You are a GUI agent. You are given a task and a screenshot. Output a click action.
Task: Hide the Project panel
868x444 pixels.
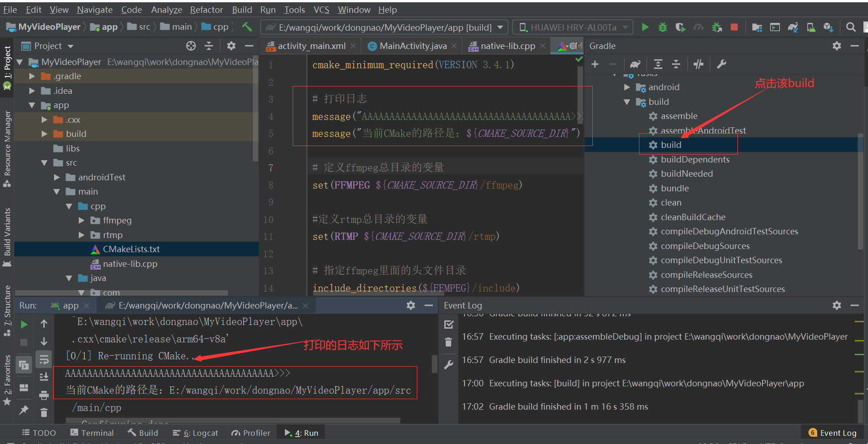point(249,46)
